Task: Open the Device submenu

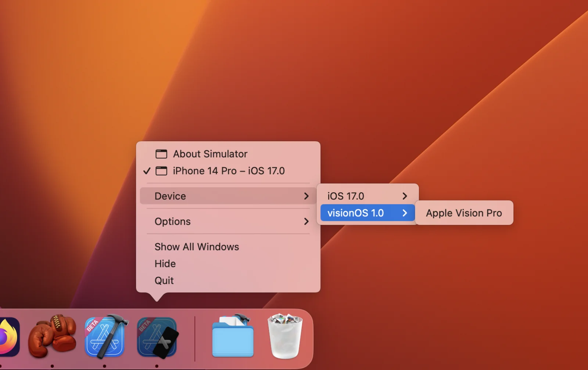Action: pos(228,196)
